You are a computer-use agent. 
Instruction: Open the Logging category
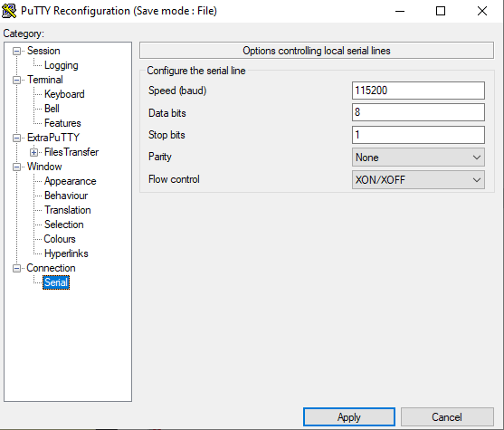click(x=61, y=65)
